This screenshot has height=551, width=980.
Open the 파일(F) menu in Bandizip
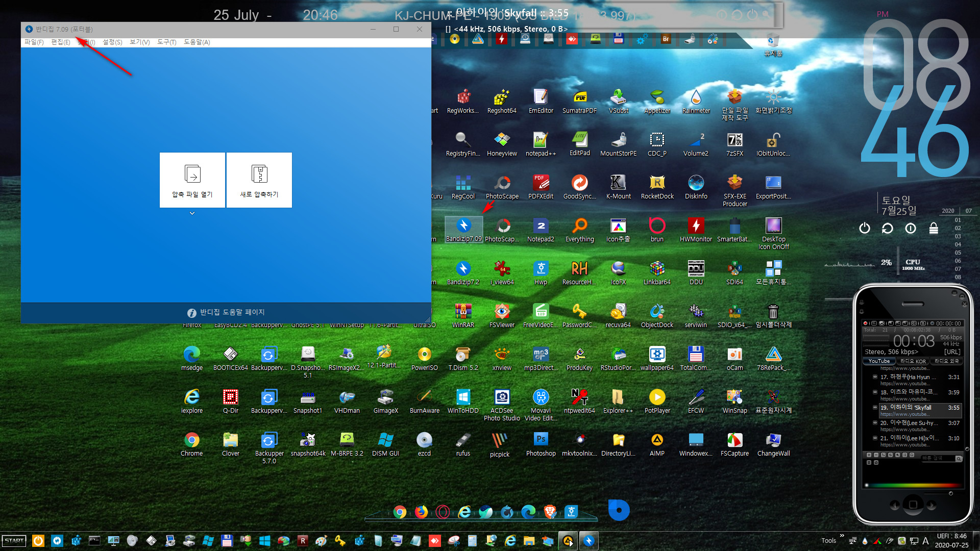point(34,42)
